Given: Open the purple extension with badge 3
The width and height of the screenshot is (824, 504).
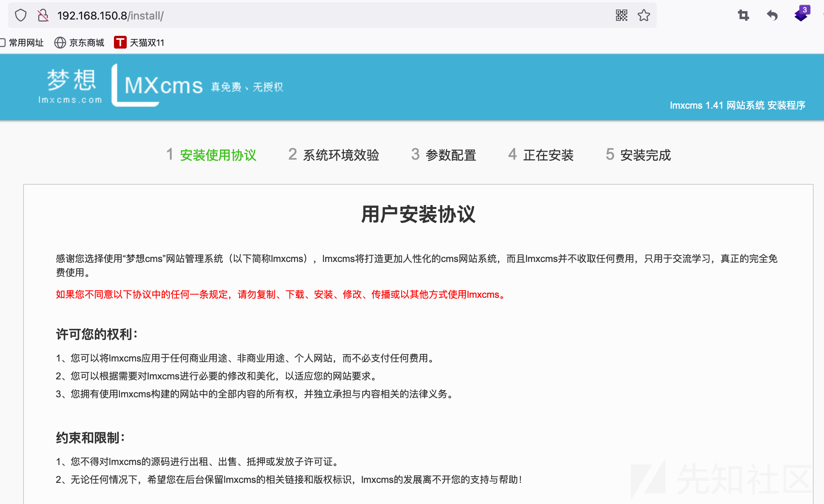Looking at the screenshot, I should click(x=801, y=15).
